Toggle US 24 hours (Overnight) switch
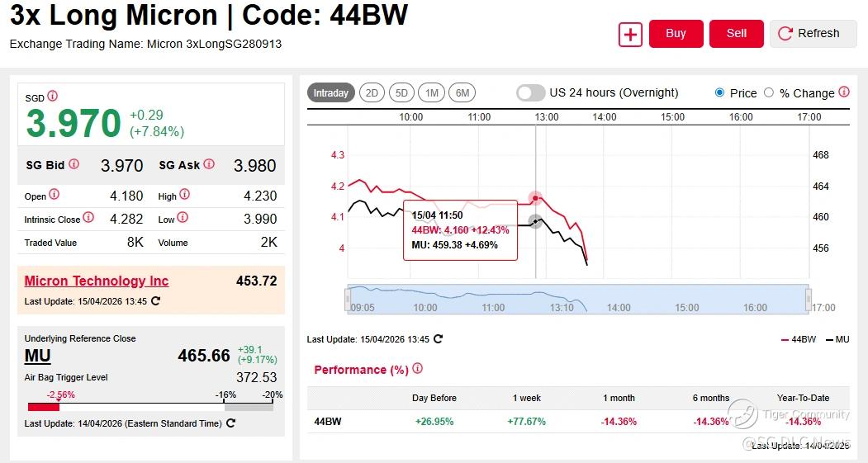The height and width of the screenshot is (463, 868). 531,93
